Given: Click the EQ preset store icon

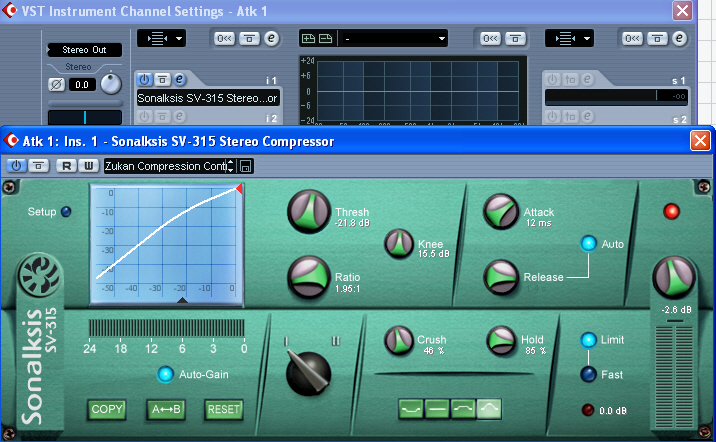Looking at the screenshot, I should 309,39.
